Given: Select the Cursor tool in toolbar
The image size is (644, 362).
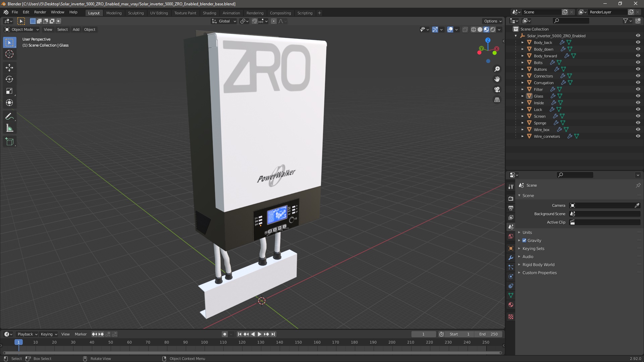Looking at the screenshot, I should (x=9, y=54).
